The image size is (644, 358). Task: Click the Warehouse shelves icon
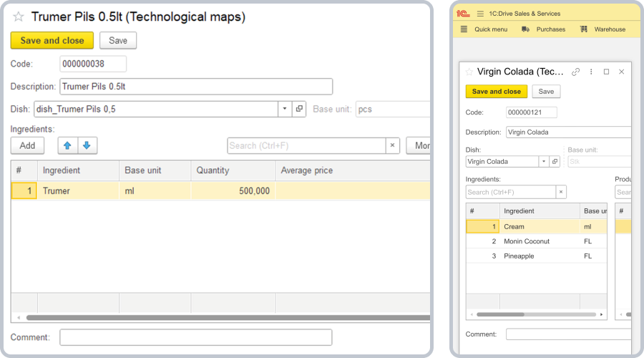pyautogui.click(x=584, y=29)
